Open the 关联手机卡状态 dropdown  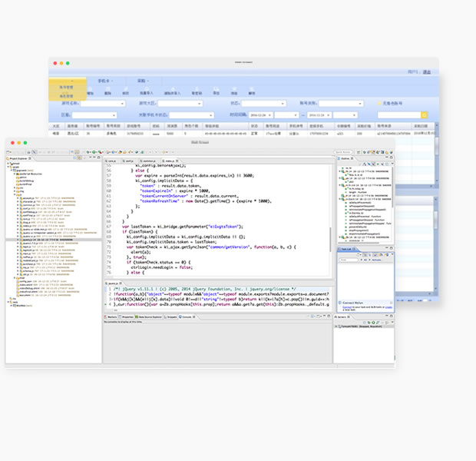[192, 115]
